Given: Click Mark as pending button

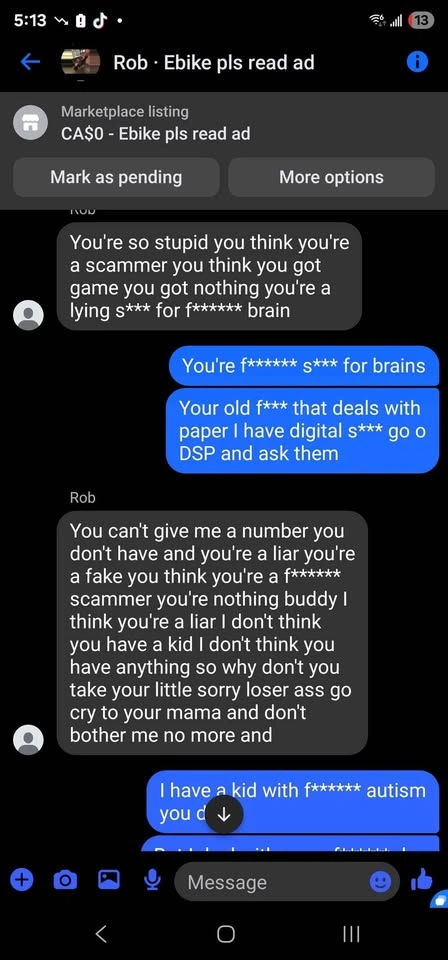Looking at the screenshot, I should [116, 178].
